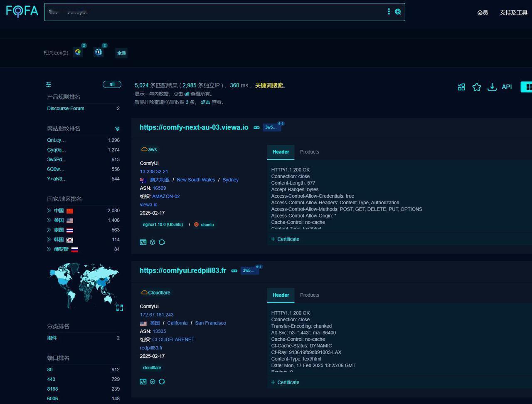The width and height of the screenshot is (532, 404).
Task: Click the filter icon beside 网站指纹排名
Action: coord(117,129)
